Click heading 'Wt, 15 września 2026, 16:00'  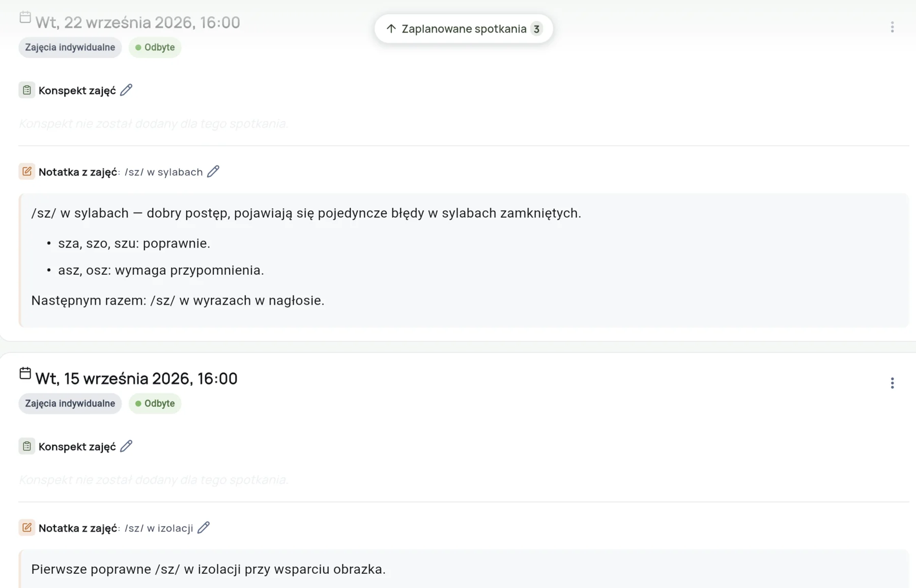coord(136,378)
